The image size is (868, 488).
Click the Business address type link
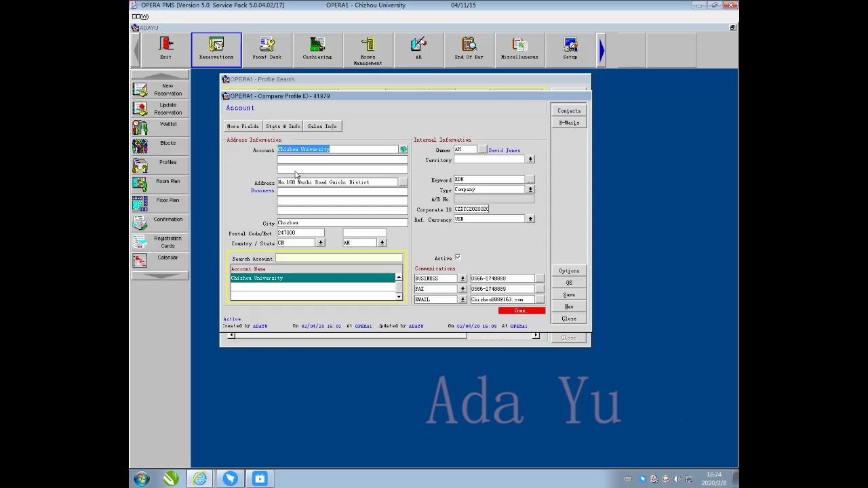tap(262, 190)
